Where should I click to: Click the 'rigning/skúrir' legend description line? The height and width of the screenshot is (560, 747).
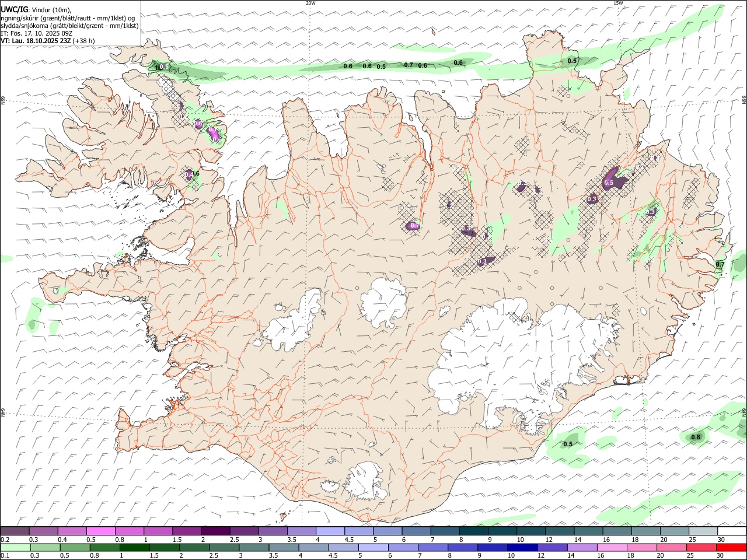tap(68, 17)
